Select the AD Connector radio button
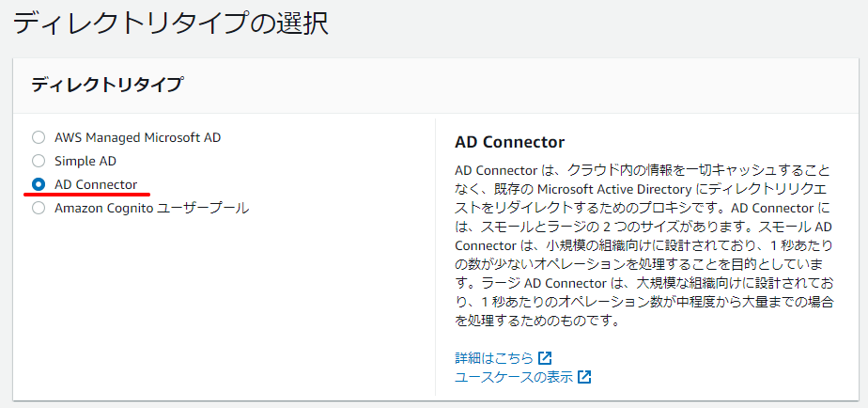Viewport: 868px width, 408px height. coord(39,184)
